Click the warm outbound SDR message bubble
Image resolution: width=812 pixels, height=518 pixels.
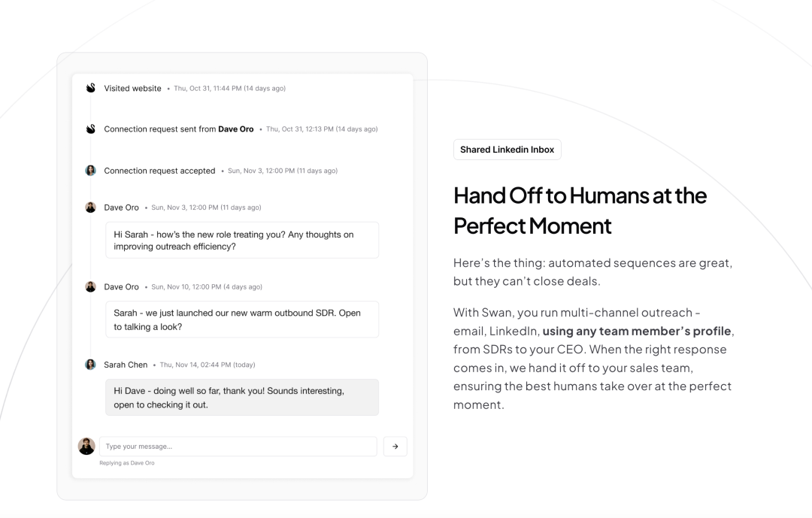[242, 320]
